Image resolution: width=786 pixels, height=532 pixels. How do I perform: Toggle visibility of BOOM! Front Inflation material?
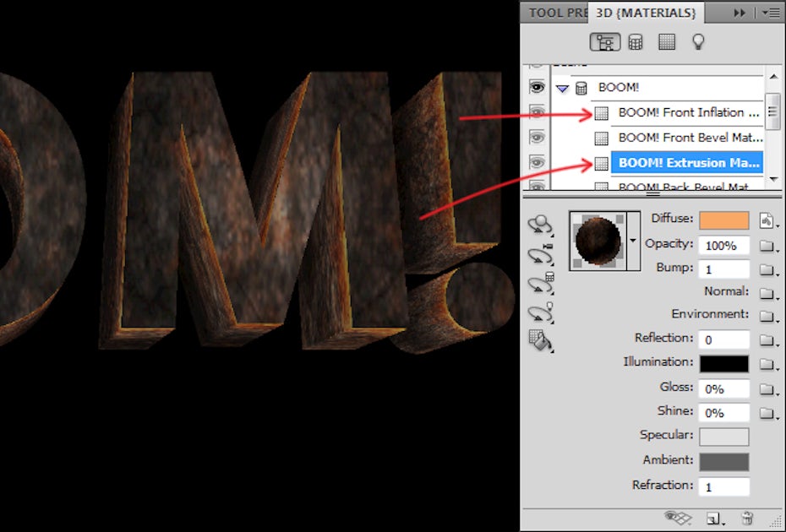click(x=537, y=112)
